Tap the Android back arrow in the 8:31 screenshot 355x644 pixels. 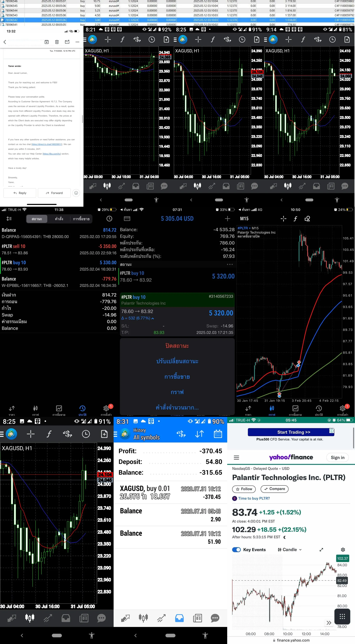click(135, 635)
